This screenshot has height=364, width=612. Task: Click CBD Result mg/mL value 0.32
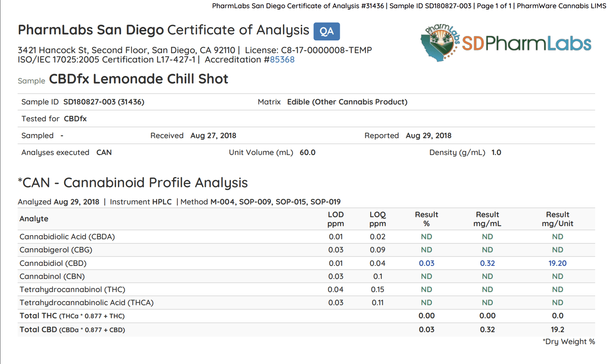click(x=487, y=263)
